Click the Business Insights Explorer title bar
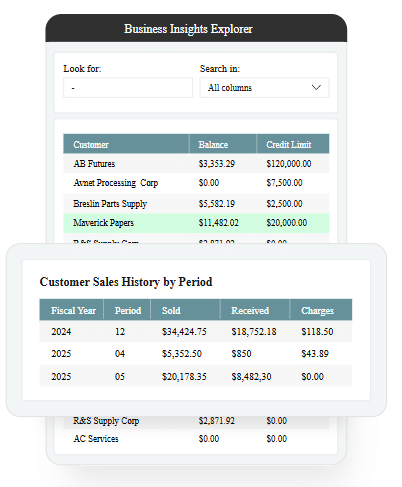The width and height of the screenshot is (402, 487). 196,29
